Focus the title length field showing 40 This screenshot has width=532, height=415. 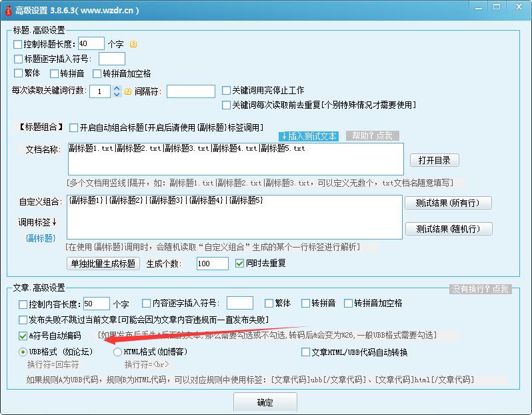click(x=91, y=43)
